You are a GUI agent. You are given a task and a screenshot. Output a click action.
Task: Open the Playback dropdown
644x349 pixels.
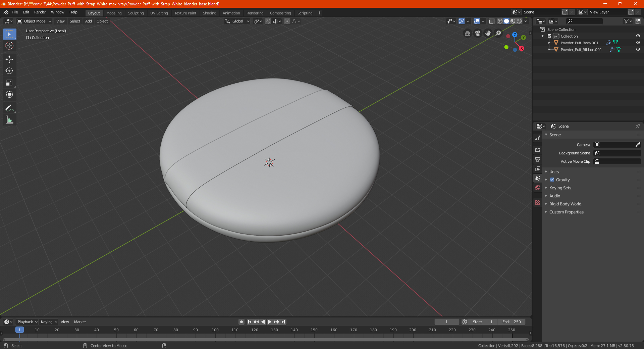click(27, 322)
